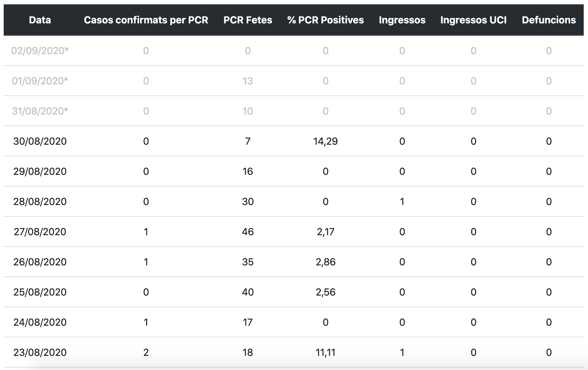Select the 2,86 positive percentage cell

(x=325, y=262)
